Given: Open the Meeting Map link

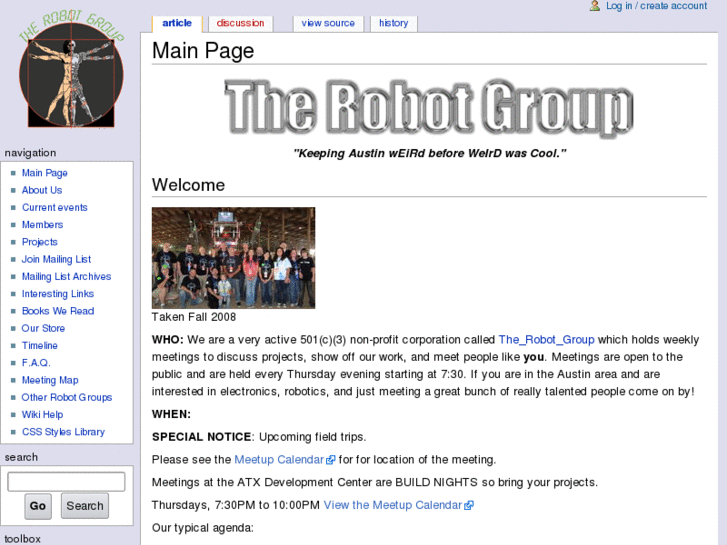Looking at the screenshot, I should (x=50, y=380).
